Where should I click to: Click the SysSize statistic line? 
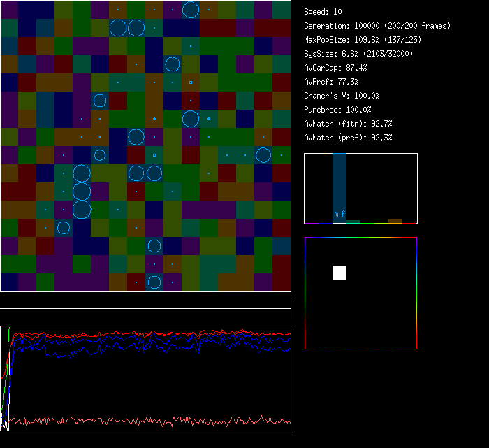pos(358,54)
